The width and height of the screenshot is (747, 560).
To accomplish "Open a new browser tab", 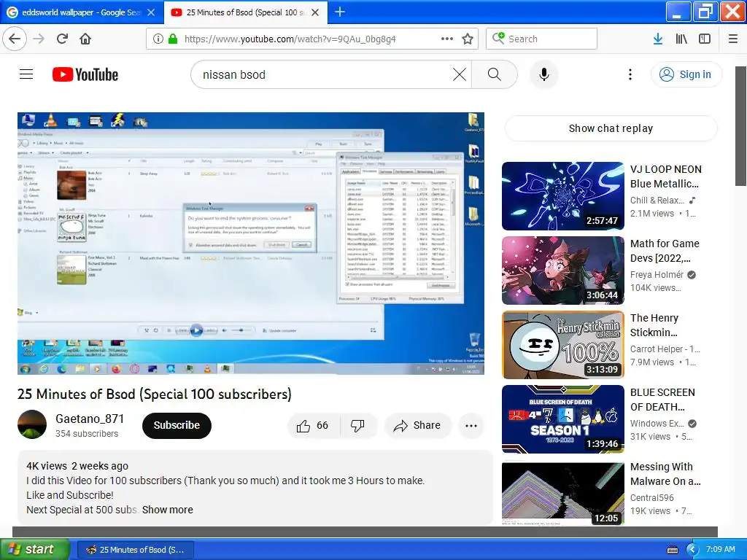I will (x=340, y=12).
